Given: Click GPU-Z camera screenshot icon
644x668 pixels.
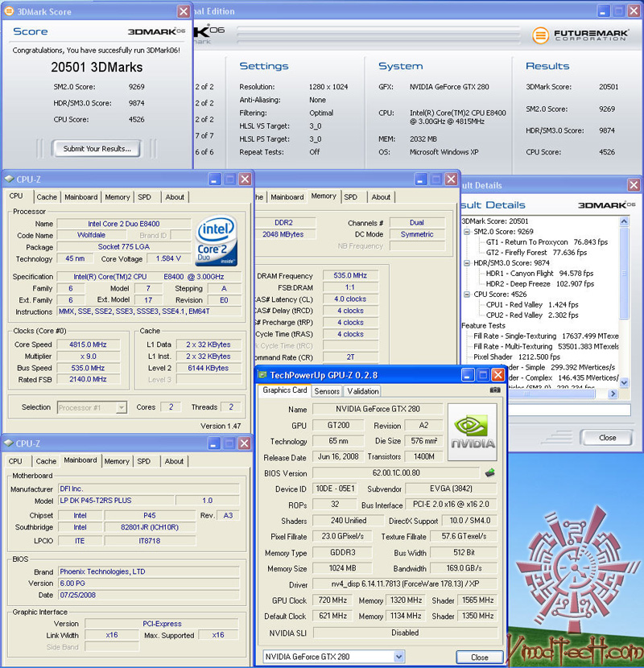Looking at the screenshot, I should pos(494,390).
